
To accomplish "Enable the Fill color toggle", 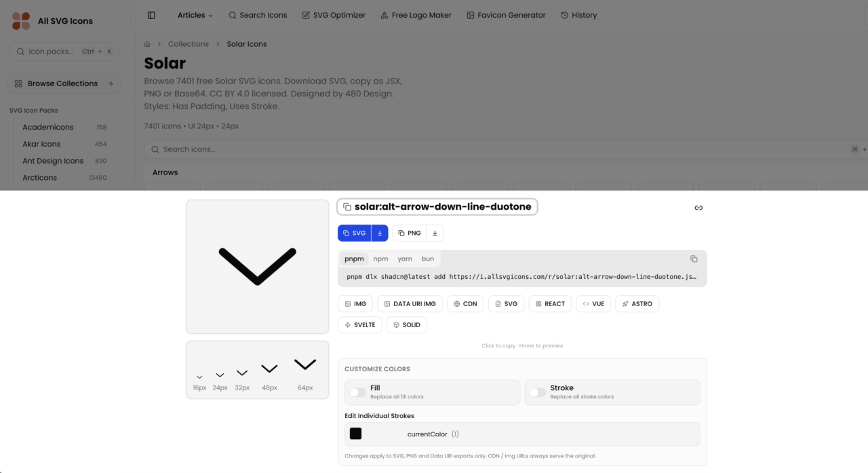I will pos(357,392).
